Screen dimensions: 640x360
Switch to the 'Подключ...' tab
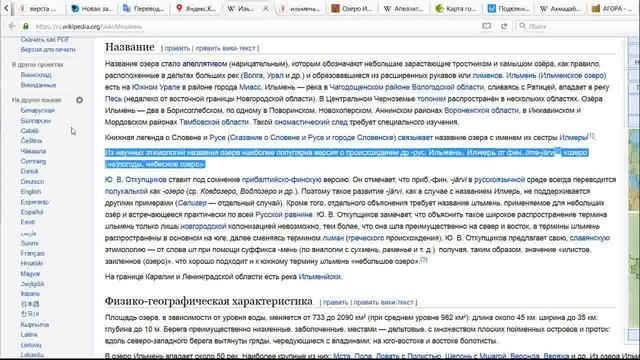click(x=508, y=8)
